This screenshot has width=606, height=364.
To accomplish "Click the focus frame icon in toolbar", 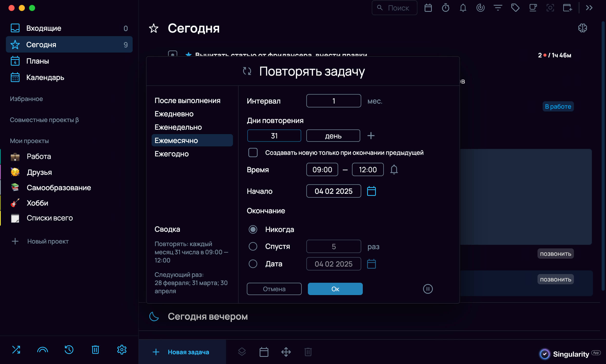I will 550,8.
